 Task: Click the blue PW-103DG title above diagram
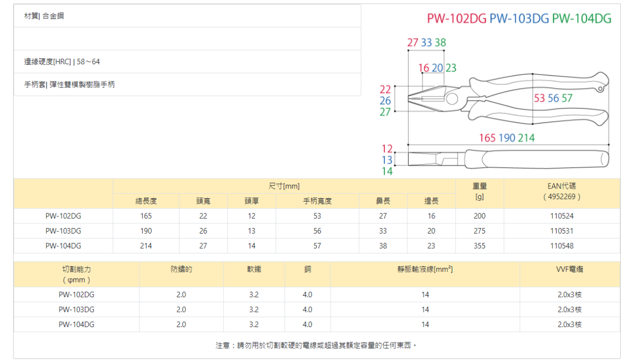coord(519,19)
